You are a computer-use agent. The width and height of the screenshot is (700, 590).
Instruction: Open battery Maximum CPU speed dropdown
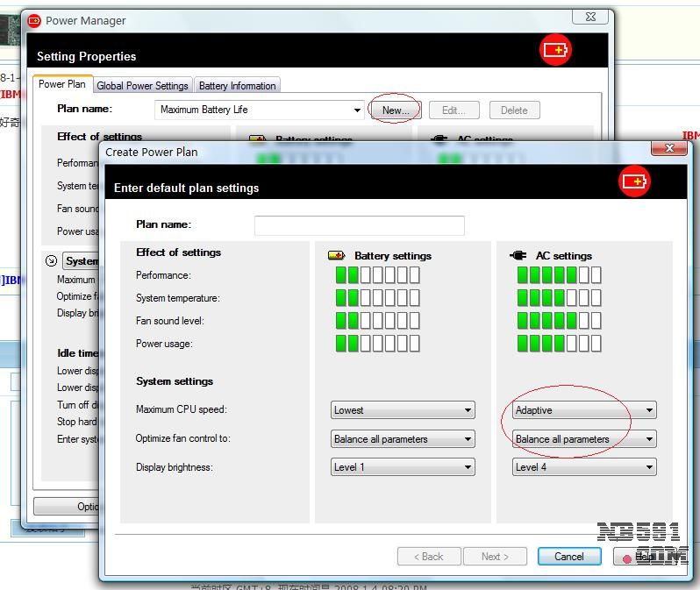(x=404, y=410)
